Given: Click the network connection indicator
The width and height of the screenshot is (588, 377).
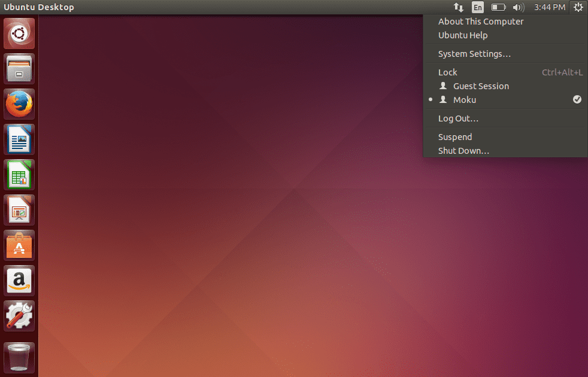Looking at the screenshot, I should [458, 7].
